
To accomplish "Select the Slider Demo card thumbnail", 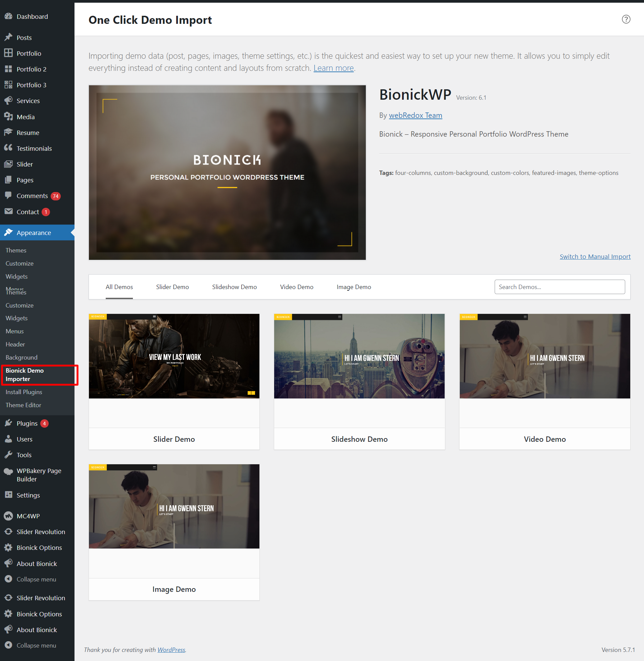I will 174,356.
